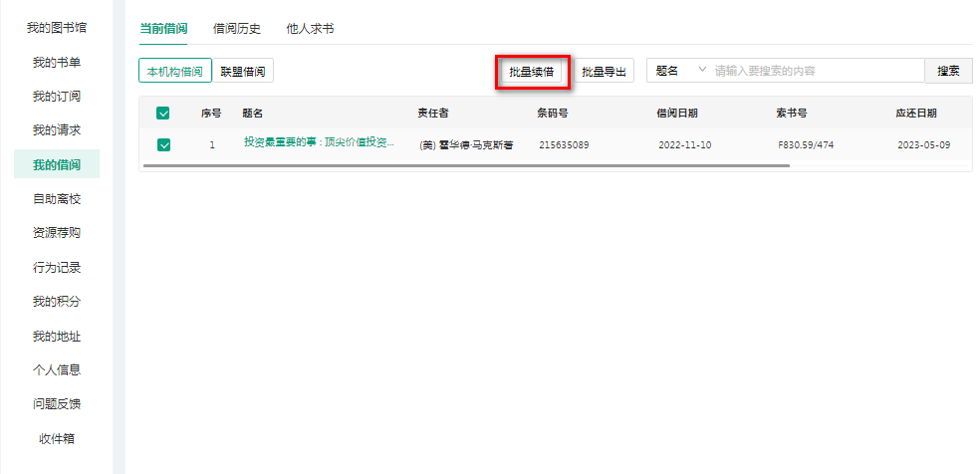Open the 题名 search field dropdown

point(680,71)
